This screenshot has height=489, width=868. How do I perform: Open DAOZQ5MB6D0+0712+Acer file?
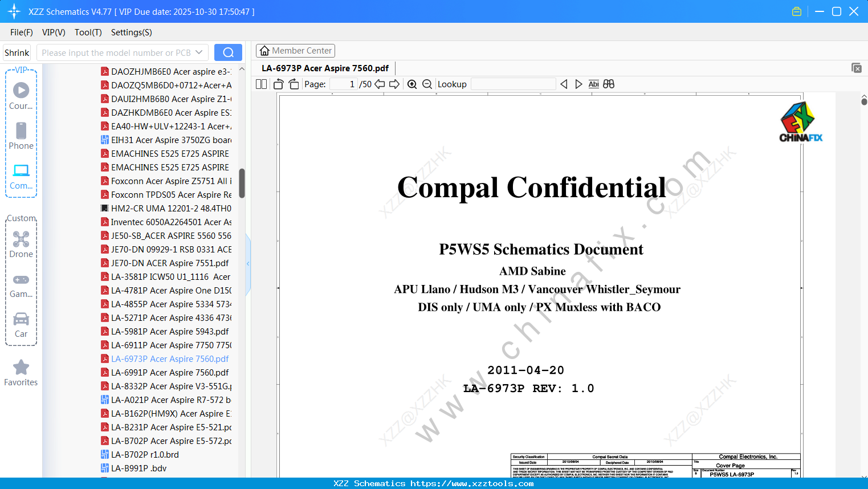coord(166,85)
